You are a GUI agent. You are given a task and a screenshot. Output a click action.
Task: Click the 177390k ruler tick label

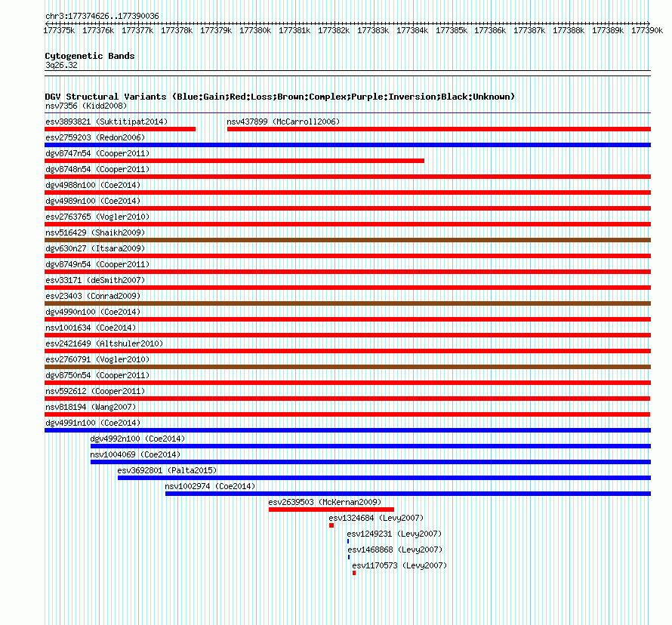(647, 30)
